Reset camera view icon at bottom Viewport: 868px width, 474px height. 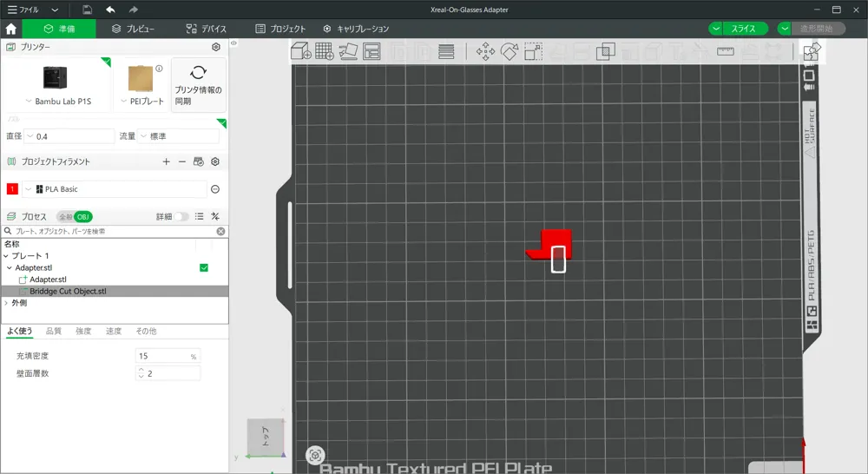pos(315,455)
